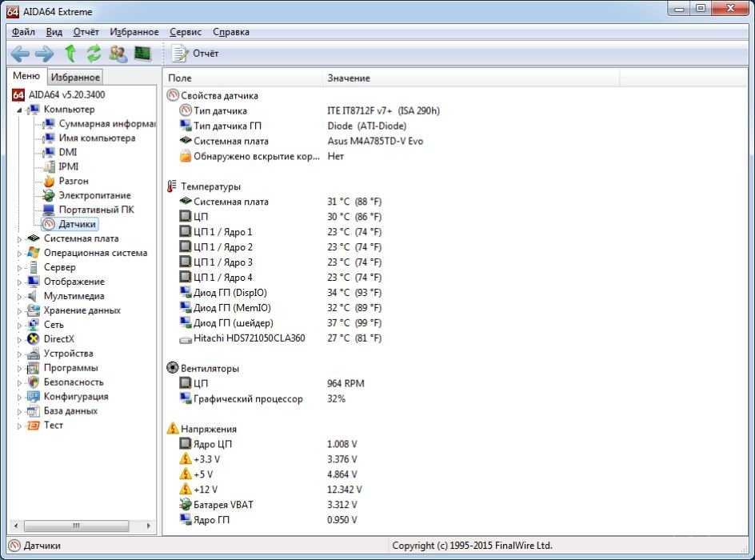Click the sidebar horizontal scrollbar thumb
The width and height of the screenshot is (755, 560).
pyautogui.click(x=76, y=526)
